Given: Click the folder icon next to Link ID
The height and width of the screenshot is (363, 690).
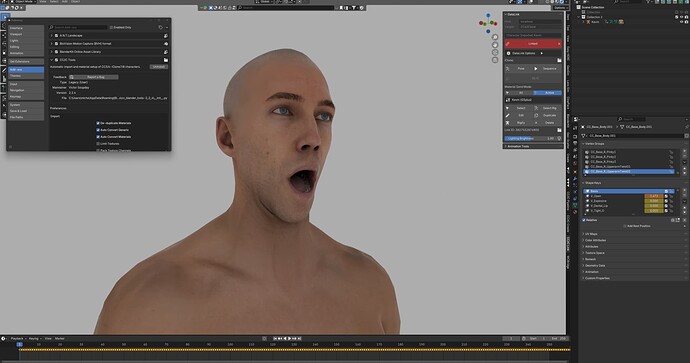Looking at the screenshot, I should coord(559,130).
